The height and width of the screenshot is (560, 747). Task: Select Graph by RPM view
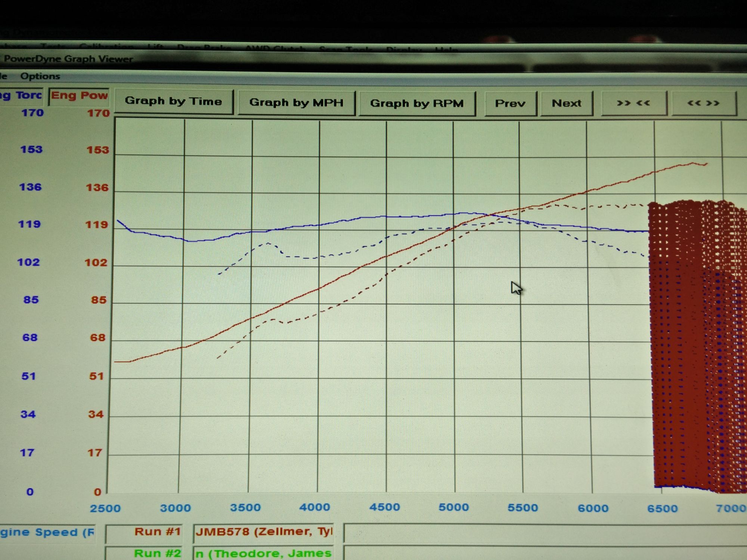[x=417, y=103]
